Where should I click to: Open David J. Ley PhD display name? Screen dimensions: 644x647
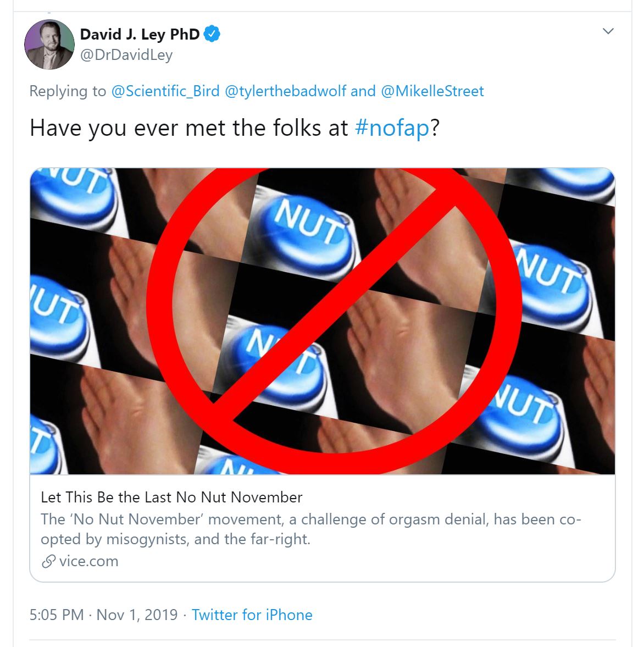click(x=140, y=34)
